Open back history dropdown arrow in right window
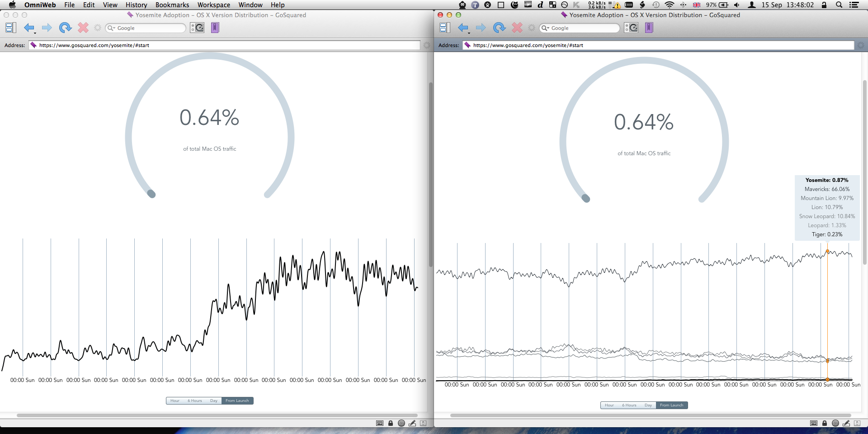Viewport: 868px width, 434px height. tap(469, 33)
